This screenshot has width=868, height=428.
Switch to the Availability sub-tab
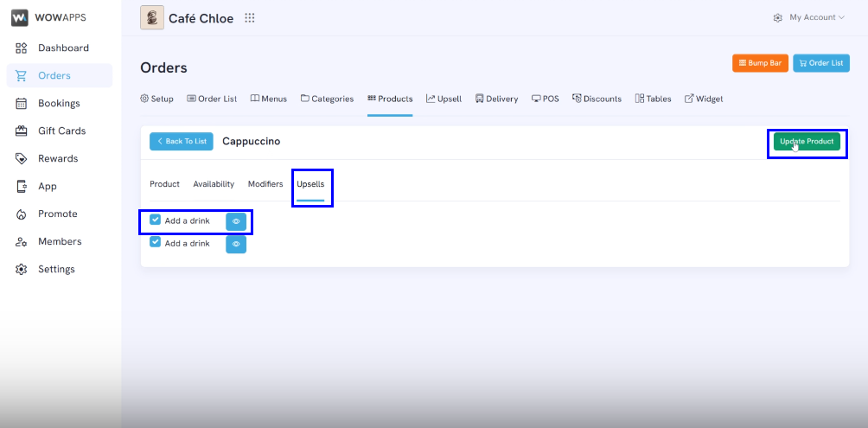click(214, 184)
